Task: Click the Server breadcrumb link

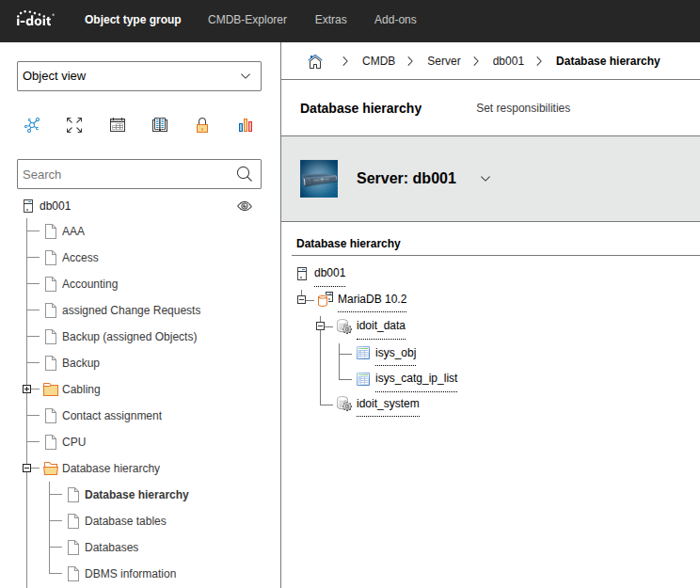Action: (444, 61)
